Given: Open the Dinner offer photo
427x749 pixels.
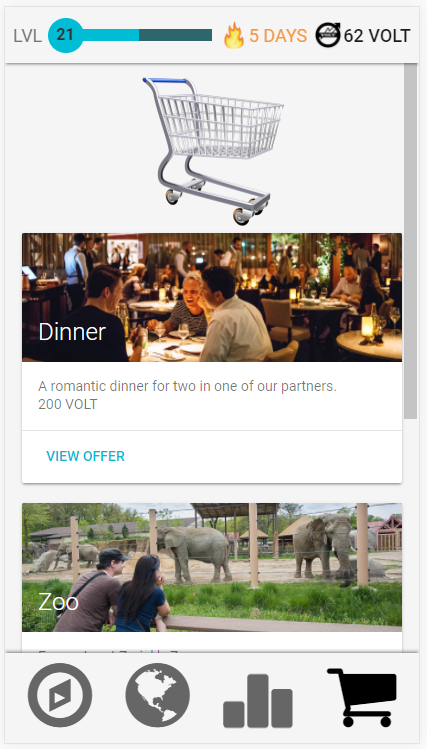Looking at the screenshot, I should point(212,297).
